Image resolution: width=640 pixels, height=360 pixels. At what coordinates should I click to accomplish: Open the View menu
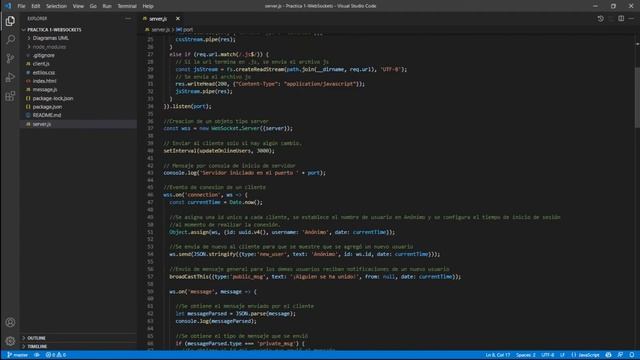(x=78, y=6)
